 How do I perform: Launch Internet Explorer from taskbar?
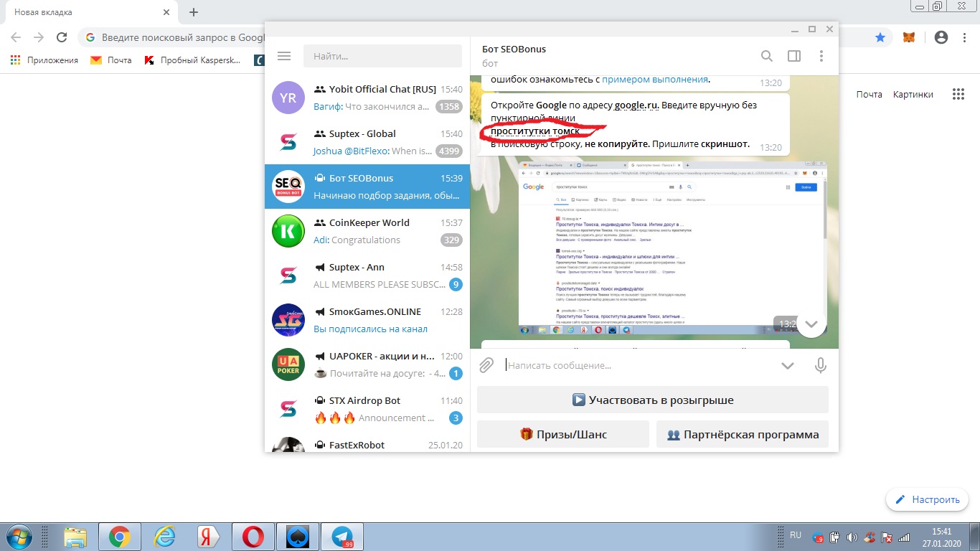pyautogui.click(x=164, y=537)
